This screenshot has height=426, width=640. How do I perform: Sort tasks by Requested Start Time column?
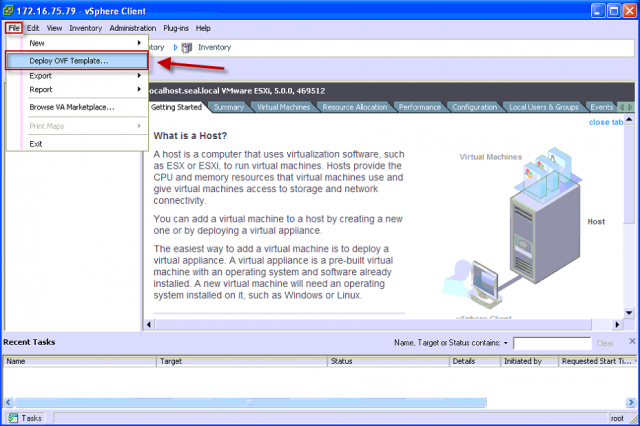(x=598, y=361)
